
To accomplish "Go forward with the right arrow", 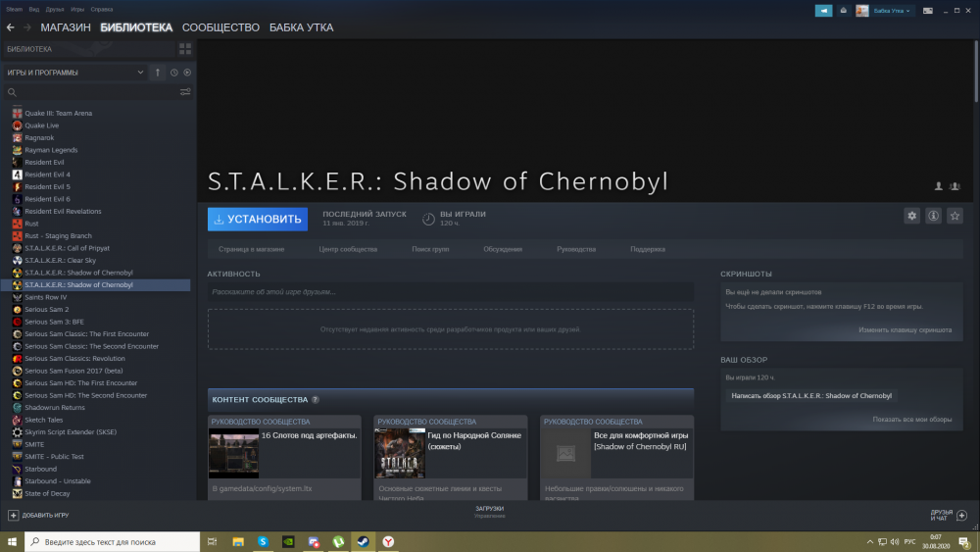I will click(x=26, y=27).
